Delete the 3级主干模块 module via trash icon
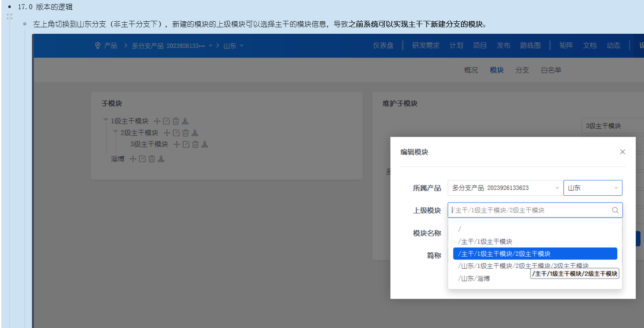Image resolution: width=644 pixels, height=328 pixels. coord(195,144)
